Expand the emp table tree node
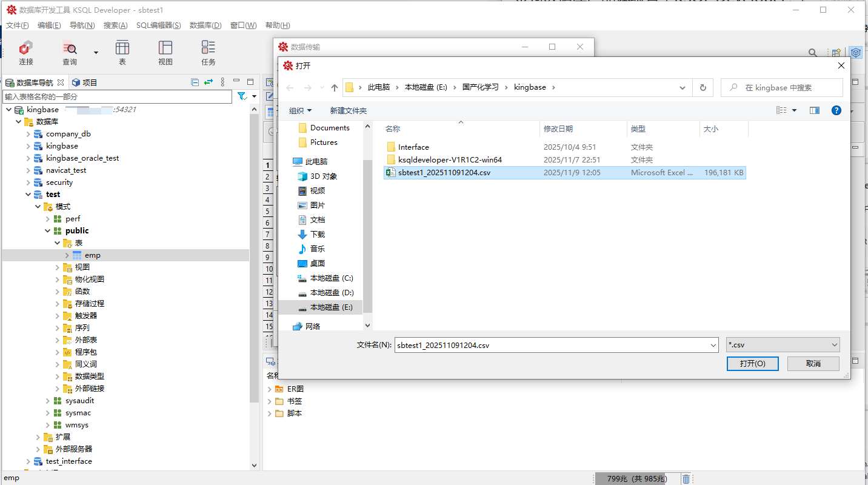This screenshot has width=868, height=485. coord(67,255)
